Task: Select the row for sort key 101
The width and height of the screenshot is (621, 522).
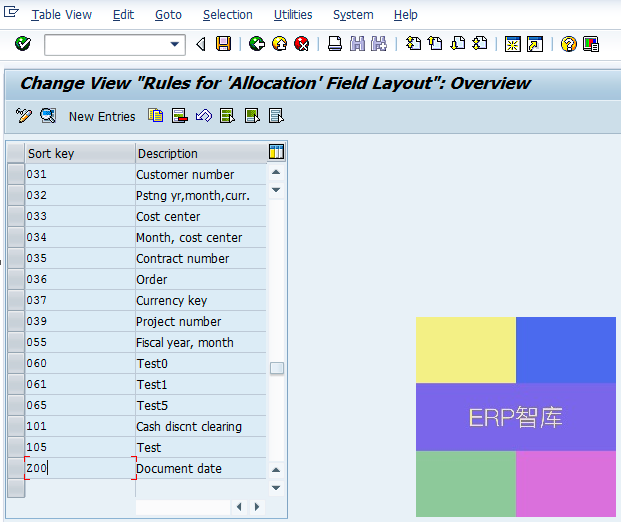Action: pyautogui.click(x=16, y=426)
